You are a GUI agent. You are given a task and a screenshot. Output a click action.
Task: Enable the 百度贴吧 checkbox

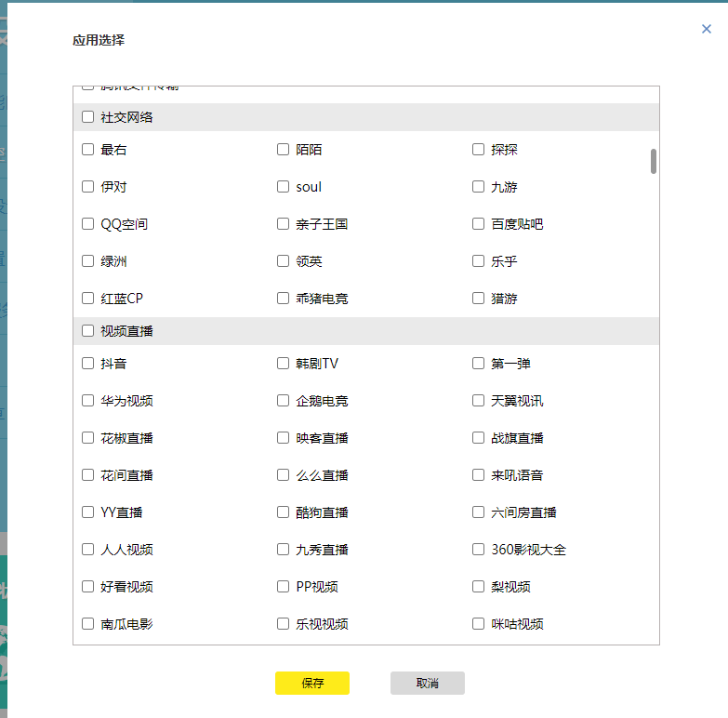click(478, 223)
